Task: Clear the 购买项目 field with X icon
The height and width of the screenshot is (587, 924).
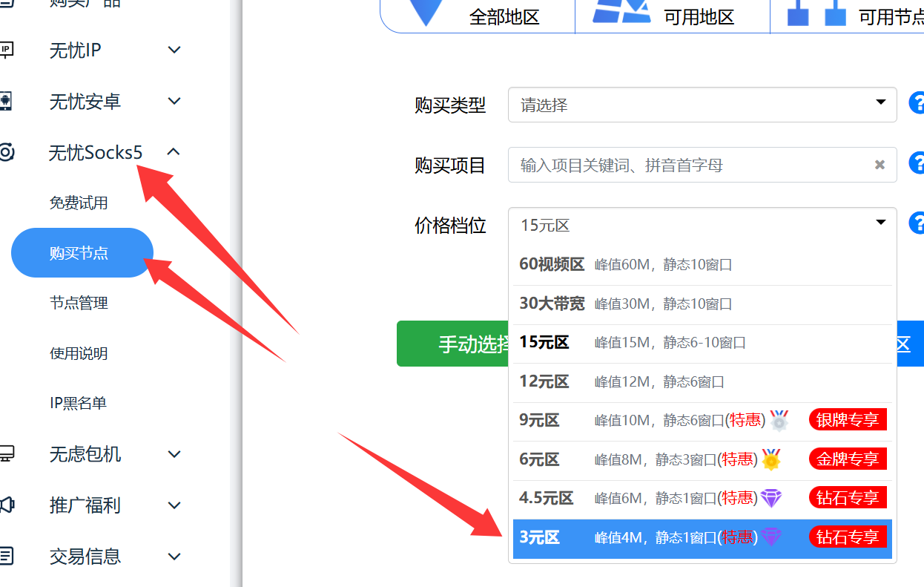Action: coord(880,165)
